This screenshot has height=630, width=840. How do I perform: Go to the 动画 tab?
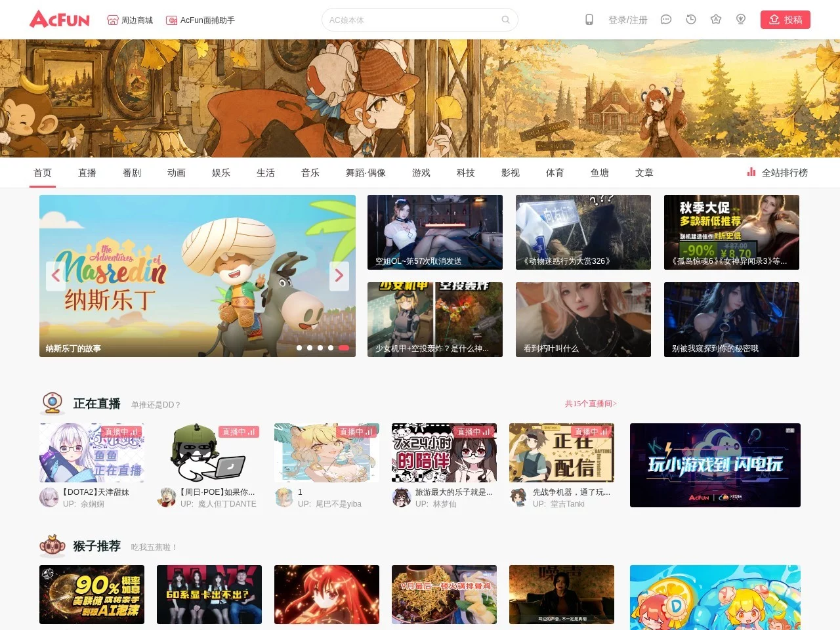click(x=177, y=173)
